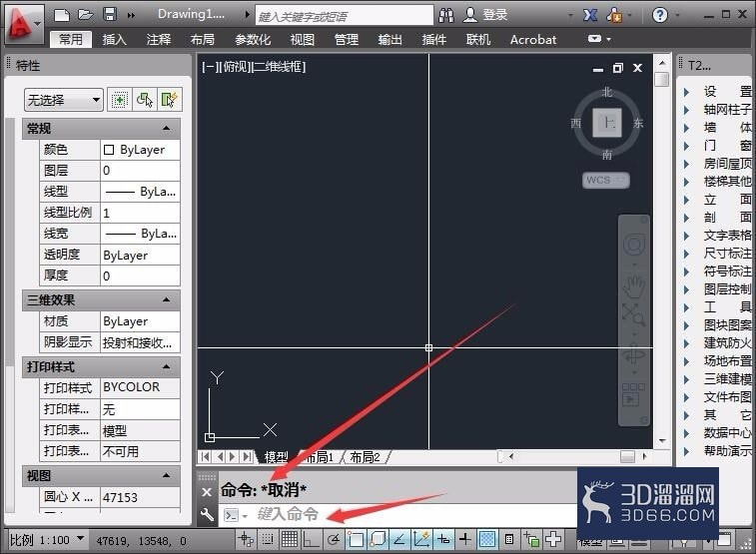Screen dimensions: 756x554
Task: Expand the quick access toolbar overflow arrows
Action: tap(131, 15)
